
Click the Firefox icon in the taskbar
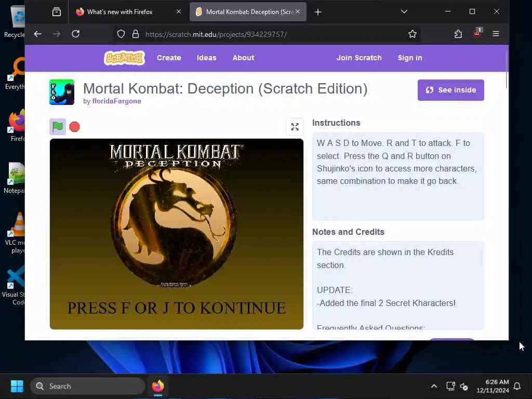pyautogui.click(x=158, y=386)
